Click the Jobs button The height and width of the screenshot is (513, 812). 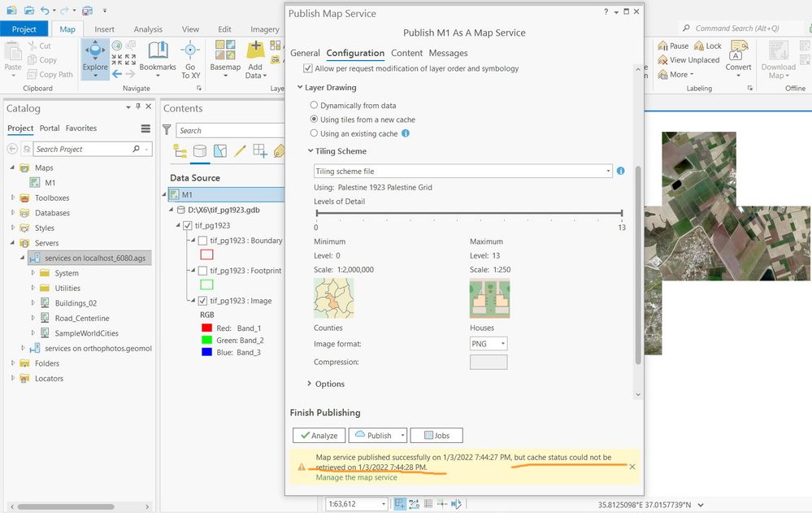(436, 435)
